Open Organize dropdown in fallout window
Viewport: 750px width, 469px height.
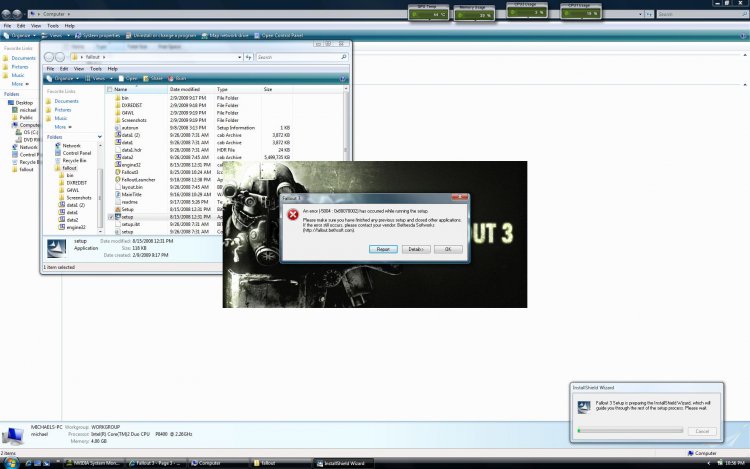(x=63, y=78)
